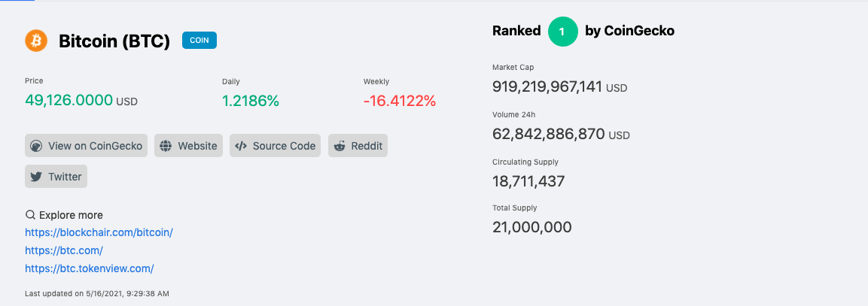Click the word Ranked in the heading
868x306 pixels.
coord(516,31)
